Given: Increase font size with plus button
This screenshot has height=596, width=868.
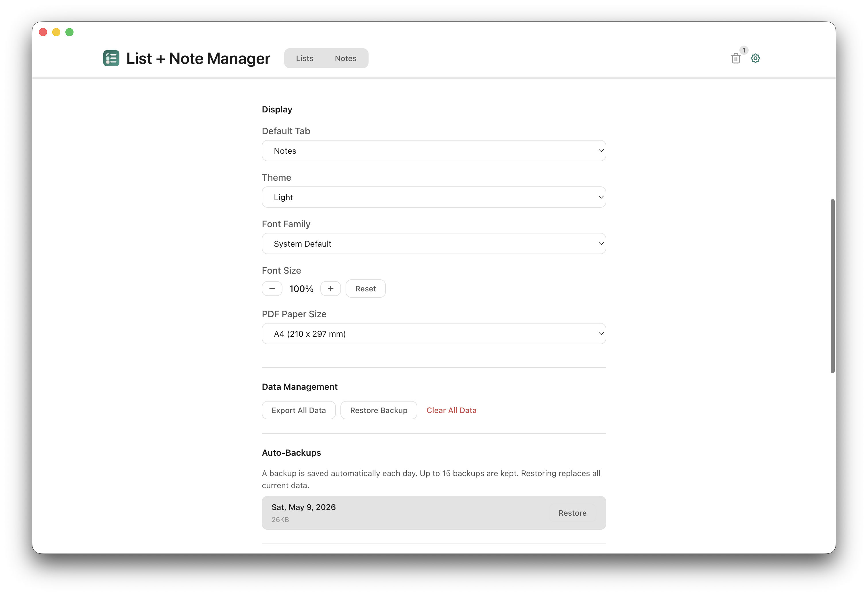Looking at the screenshot, I should pyautogui.click(x=330, y=289).
